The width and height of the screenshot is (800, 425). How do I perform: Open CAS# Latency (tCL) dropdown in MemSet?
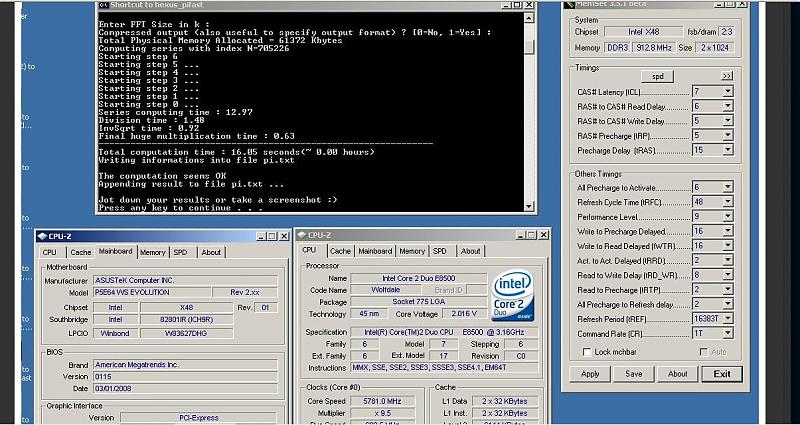pos(728,92)
